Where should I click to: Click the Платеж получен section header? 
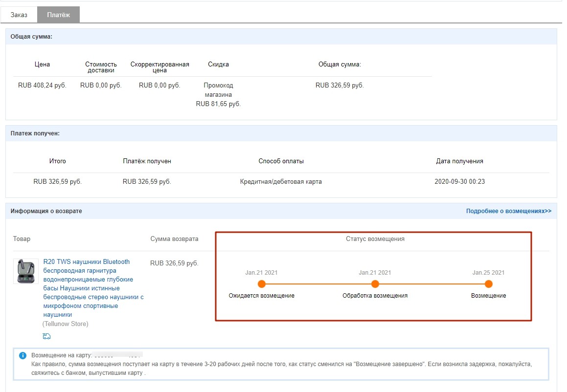pyautogui.click(x=35, y=133)
